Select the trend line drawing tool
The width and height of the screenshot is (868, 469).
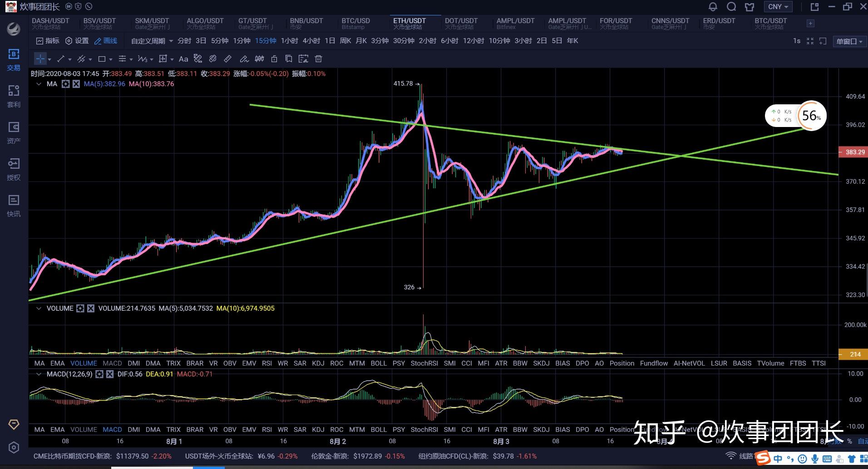(60, 59)
